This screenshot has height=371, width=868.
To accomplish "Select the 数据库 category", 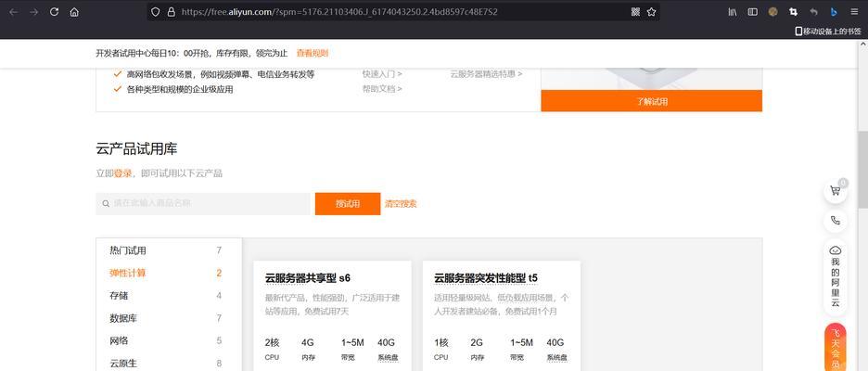I will coord(169,318).
